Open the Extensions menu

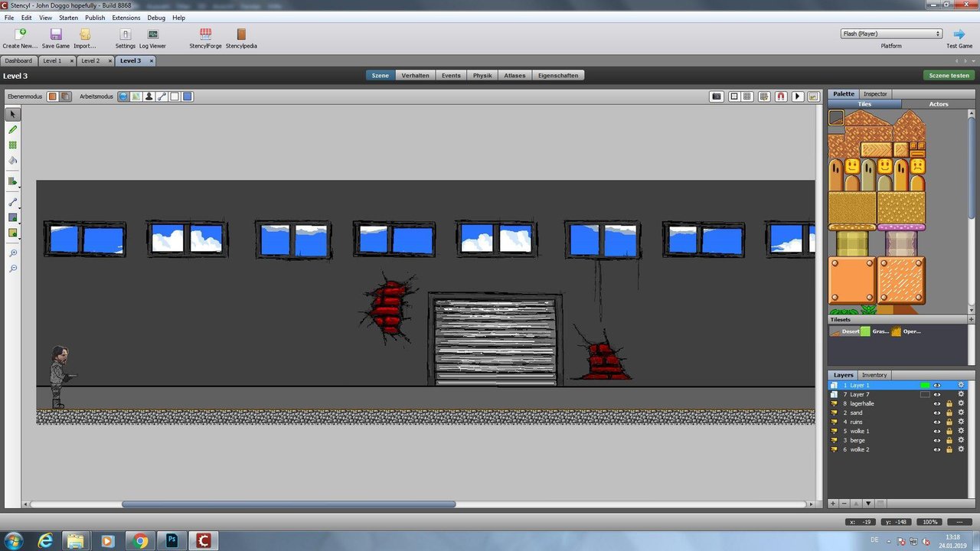(x=126, y=18)
